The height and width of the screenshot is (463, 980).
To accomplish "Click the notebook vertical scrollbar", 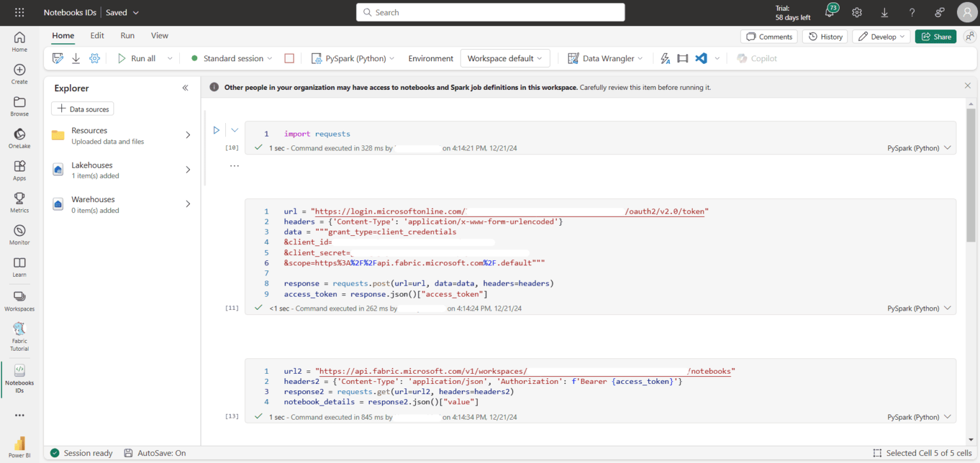I will coord(970,175).
